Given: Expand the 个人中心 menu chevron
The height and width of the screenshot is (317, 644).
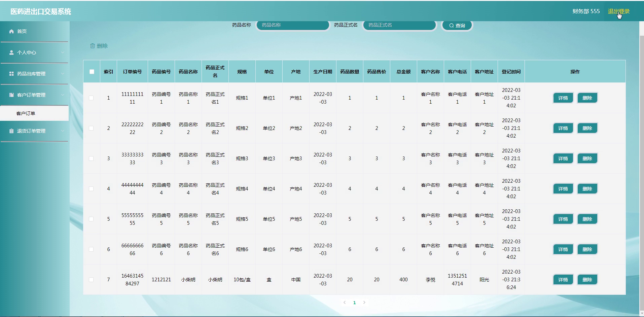Looking at the screenshot, I should [63, 52].
